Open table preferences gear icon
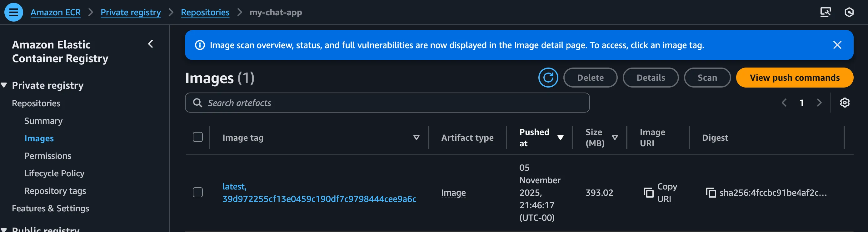 point(845,103)
